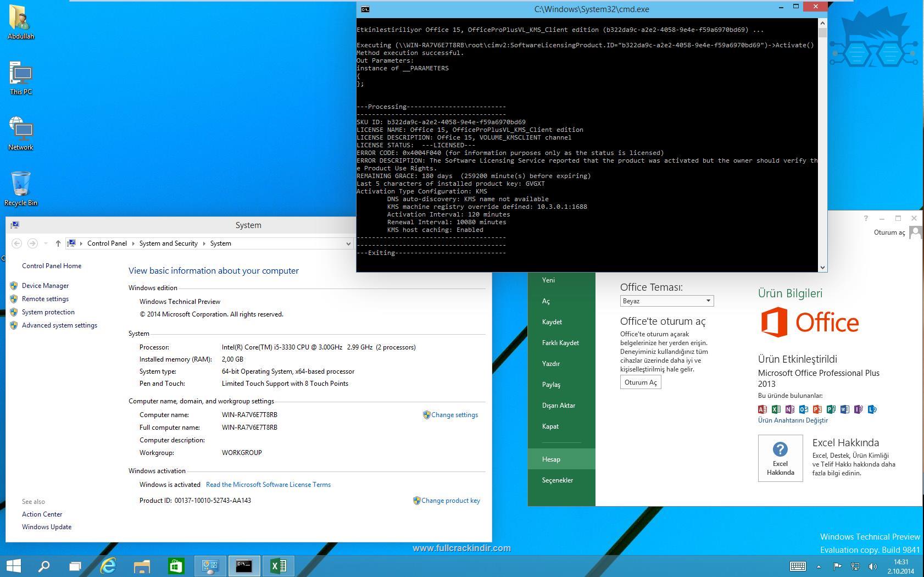The width and height of the screenshot is (924, 577).
Task: Open This PC desktop icon
Action: [x=21, y=79]
